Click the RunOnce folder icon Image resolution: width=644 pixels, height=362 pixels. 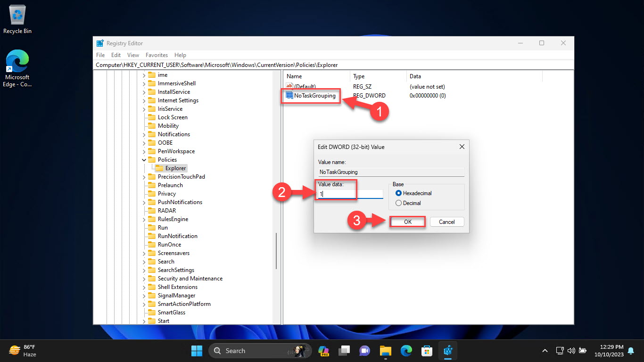(152, 245)
